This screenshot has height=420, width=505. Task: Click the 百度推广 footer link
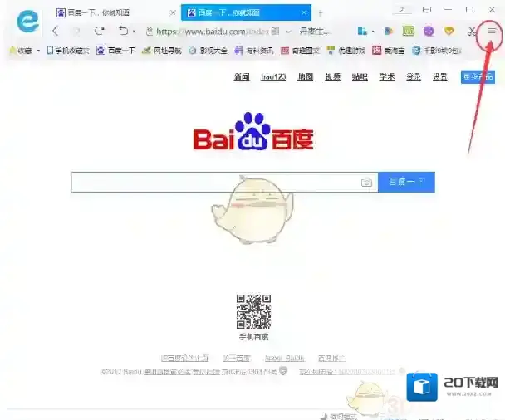(x=331, y=358)
